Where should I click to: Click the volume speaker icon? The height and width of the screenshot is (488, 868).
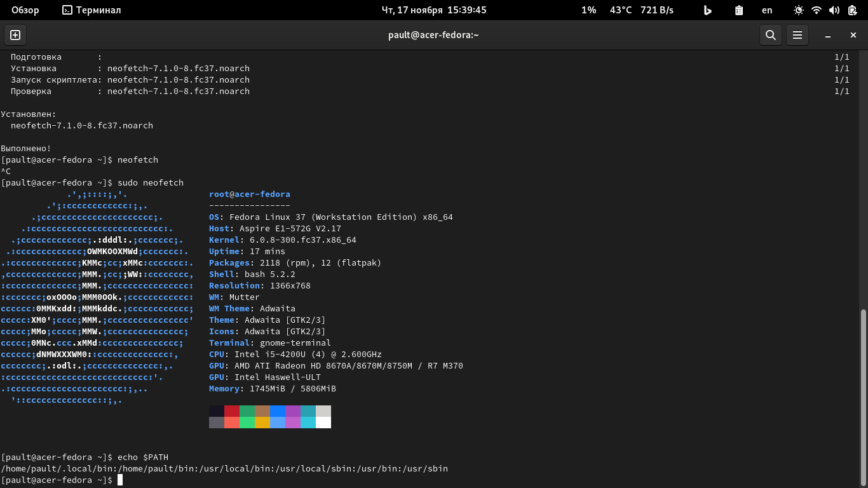pyautogui.click(x=834, y=10)
